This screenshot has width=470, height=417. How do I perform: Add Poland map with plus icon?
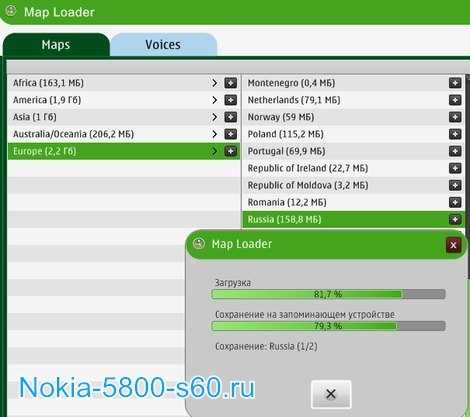455,134
